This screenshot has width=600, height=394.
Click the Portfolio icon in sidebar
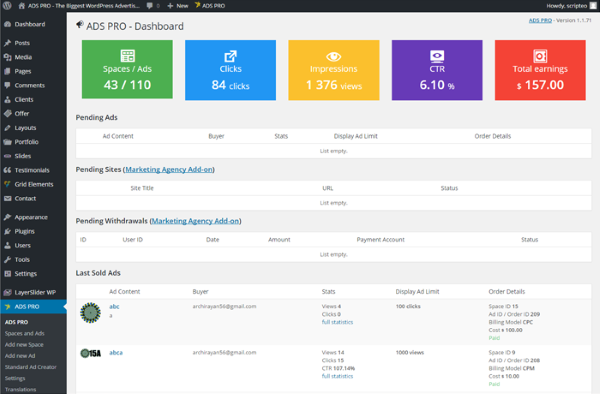7,142
